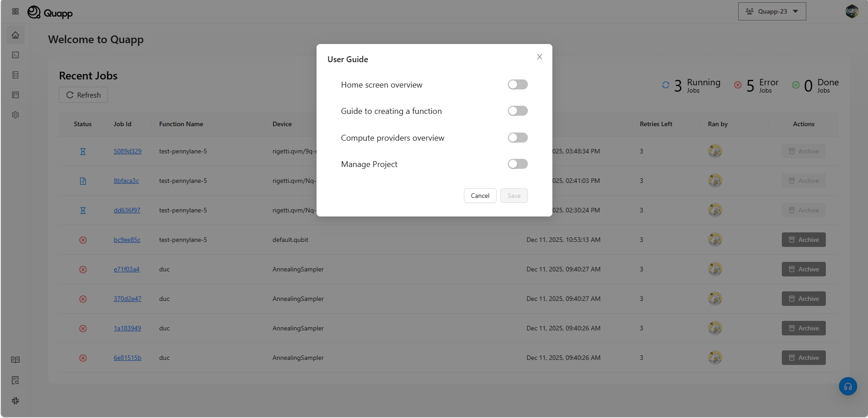The width and height of the screenshot is (868, 418).
Task: Open the Quapp-23 workspace dropdown
Action: coord(772,11)
